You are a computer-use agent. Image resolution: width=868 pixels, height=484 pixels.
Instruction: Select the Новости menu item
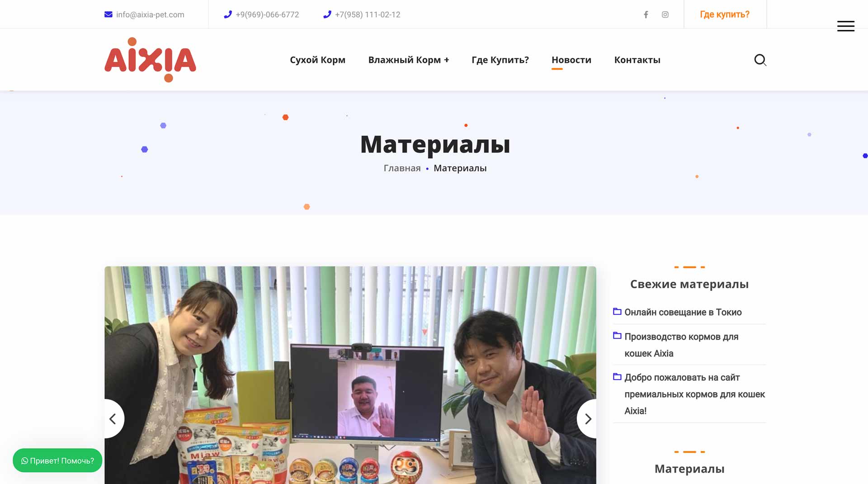(571, 59)
